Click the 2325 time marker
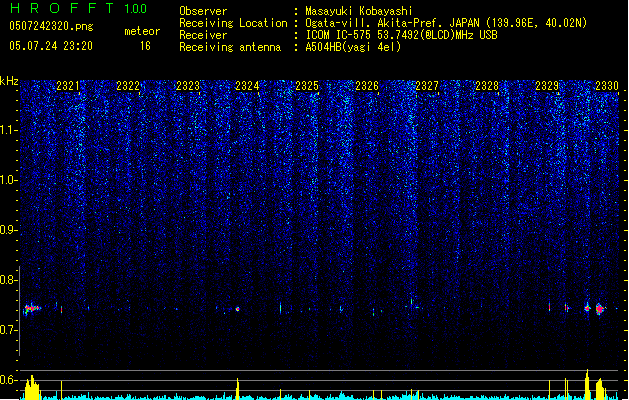This screenshot has height=400, width=629. [x=307, y=86]
